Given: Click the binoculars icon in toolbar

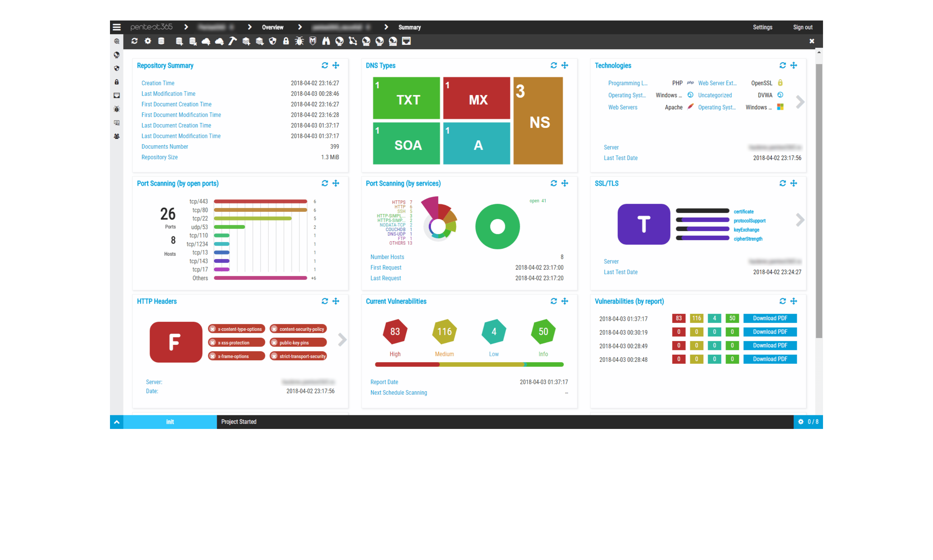Looking at the screenshot, I should [326, 41].
